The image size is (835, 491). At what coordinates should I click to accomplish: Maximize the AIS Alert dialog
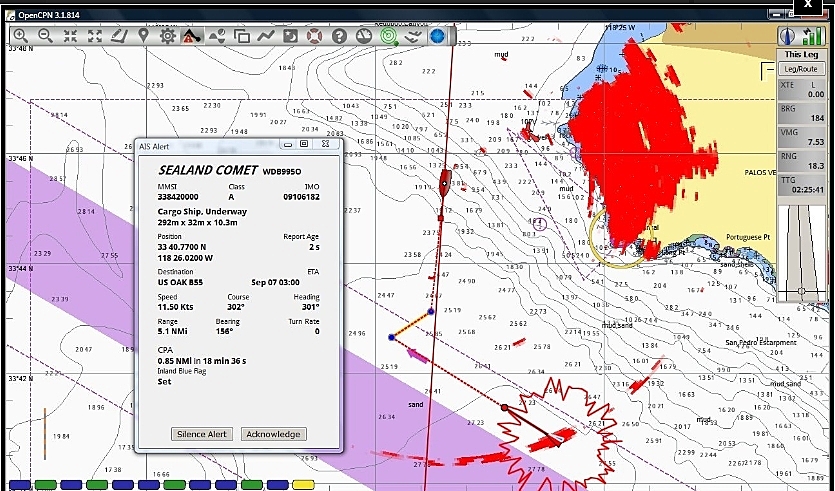coord(304,144)
